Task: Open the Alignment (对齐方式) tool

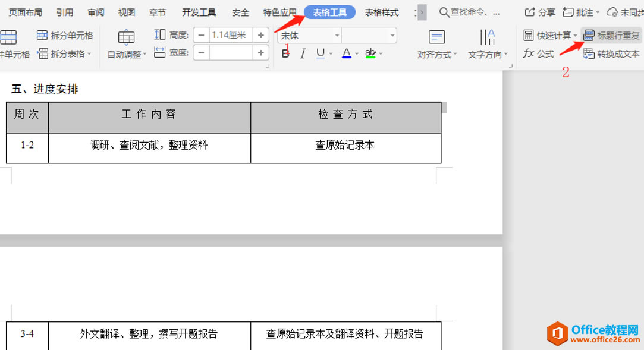Action: point(436,45)
